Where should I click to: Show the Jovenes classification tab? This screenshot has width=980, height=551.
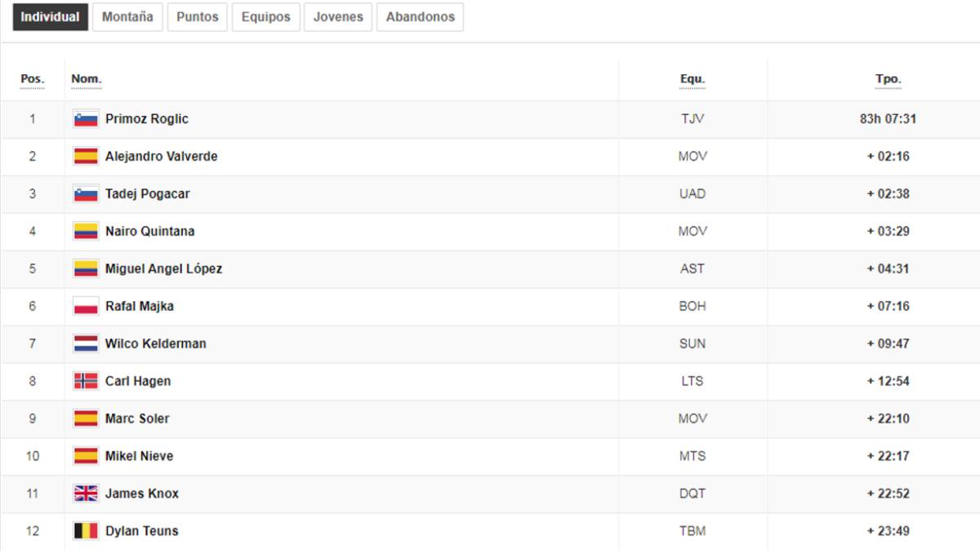pyautogui.click(x=338, y=17)
